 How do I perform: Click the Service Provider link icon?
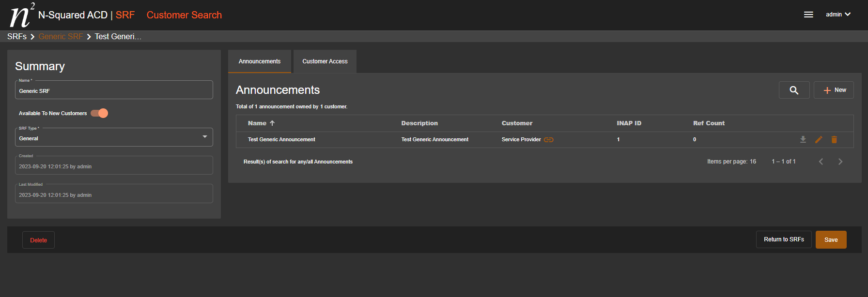[x=548, y=140]
